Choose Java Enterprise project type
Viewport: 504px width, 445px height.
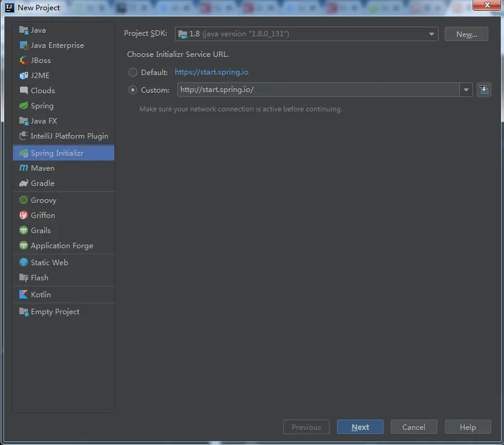[x=64, y=45]
